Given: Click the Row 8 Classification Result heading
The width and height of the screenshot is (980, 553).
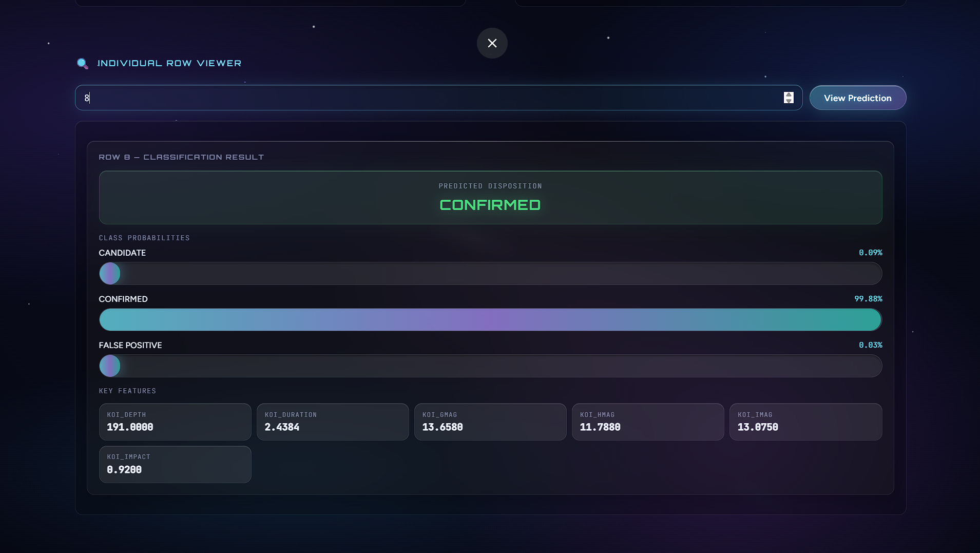Looking at the screenshot, I should [x=181, y=157].
